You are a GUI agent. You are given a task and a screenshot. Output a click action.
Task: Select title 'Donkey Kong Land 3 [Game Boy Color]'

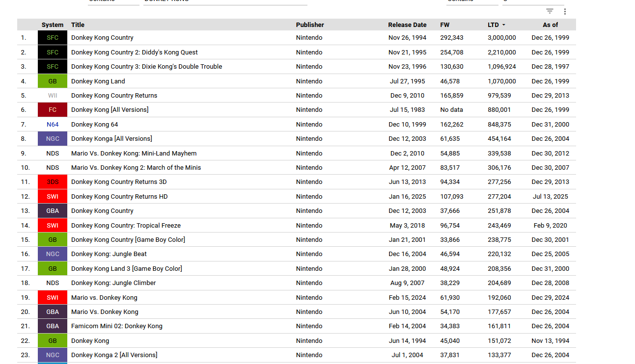(127, 269)
